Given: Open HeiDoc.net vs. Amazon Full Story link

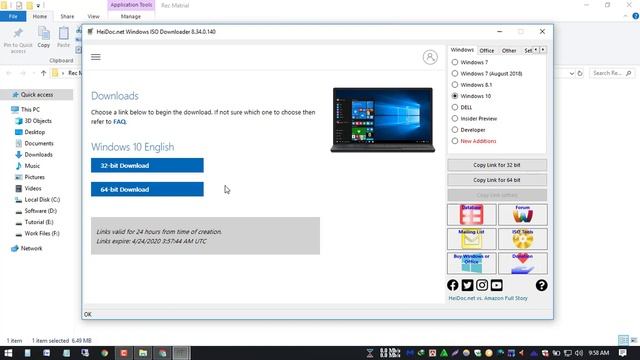Looking at the screenshot, I should point(488,298).
